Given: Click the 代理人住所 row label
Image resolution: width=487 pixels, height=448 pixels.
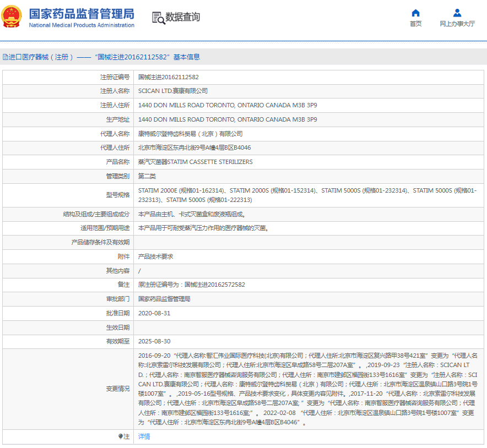Looking at the screenshot, I should 115,147.
